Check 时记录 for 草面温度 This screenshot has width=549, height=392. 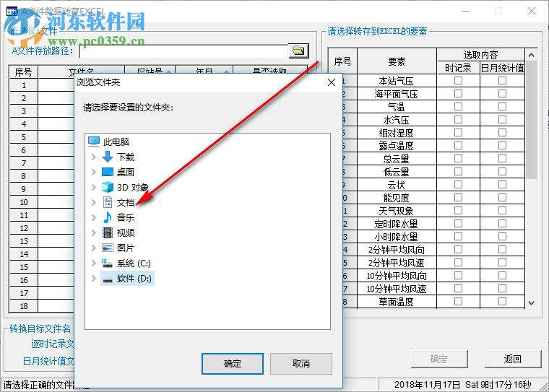tap(458, 301)
